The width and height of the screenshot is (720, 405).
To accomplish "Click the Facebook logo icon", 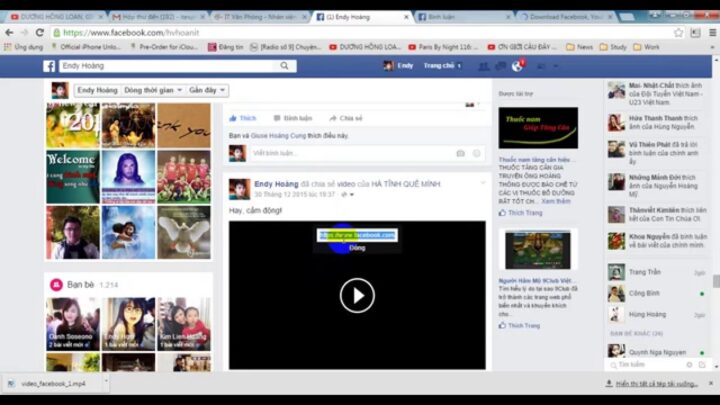I will (x=49, y=66).
